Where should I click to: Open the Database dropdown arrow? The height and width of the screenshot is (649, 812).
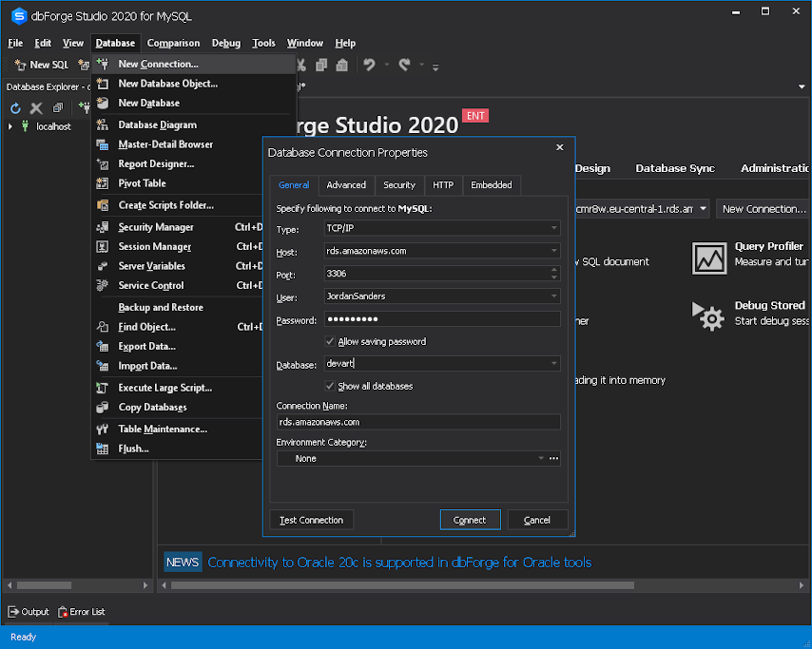click(553, 363)
